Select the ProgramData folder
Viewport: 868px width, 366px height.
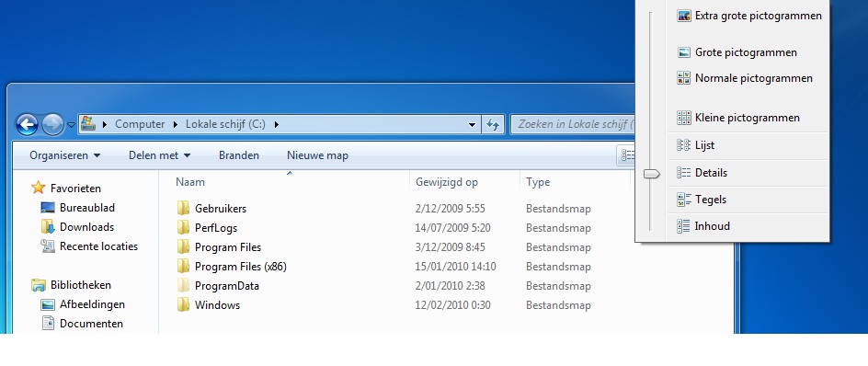click(226, 286)
